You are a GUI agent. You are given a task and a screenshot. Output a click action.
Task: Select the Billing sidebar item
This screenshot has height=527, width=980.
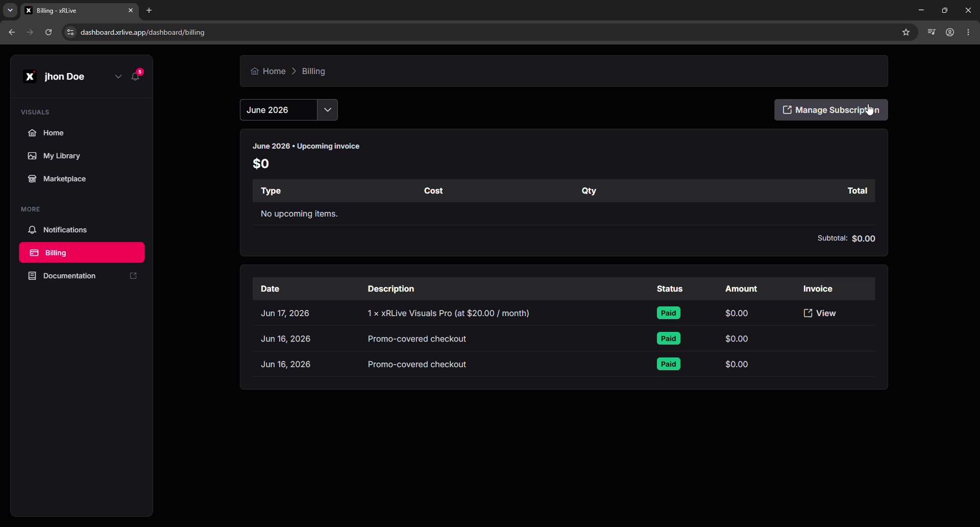82,253
